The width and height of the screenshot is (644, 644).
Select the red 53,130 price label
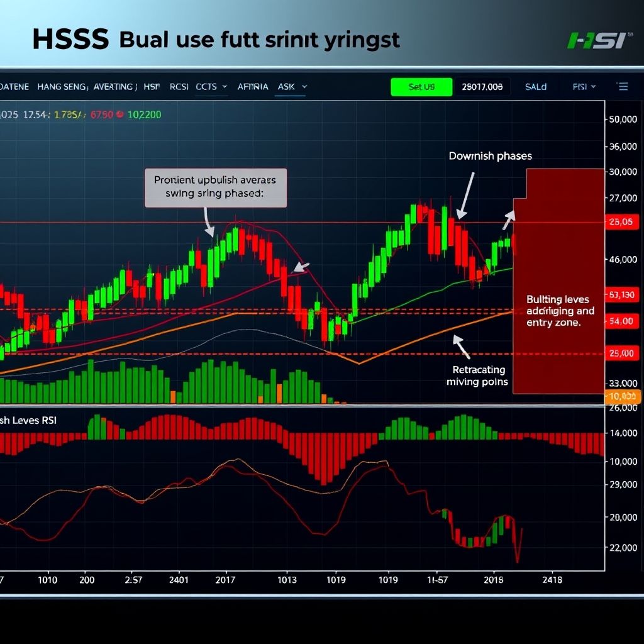coord(622,294)
